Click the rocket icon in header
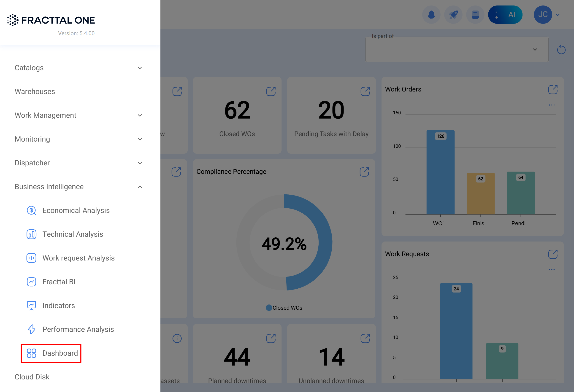This screenshot has height=392, width=574. [x=453, y=15]
